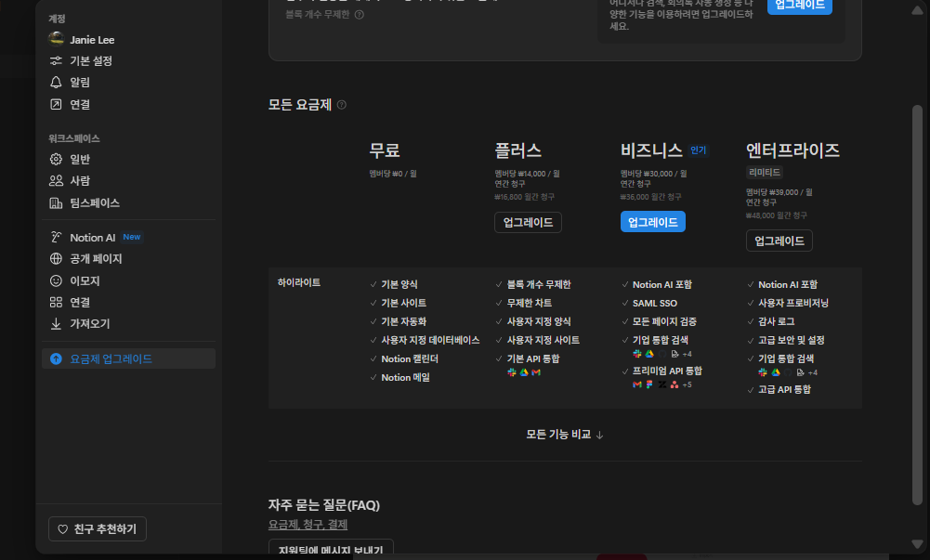The width and height of the screenshot is (930, 560).
Task: Click the vertical scrollbar thumb
Action: (x=917, y=306)
